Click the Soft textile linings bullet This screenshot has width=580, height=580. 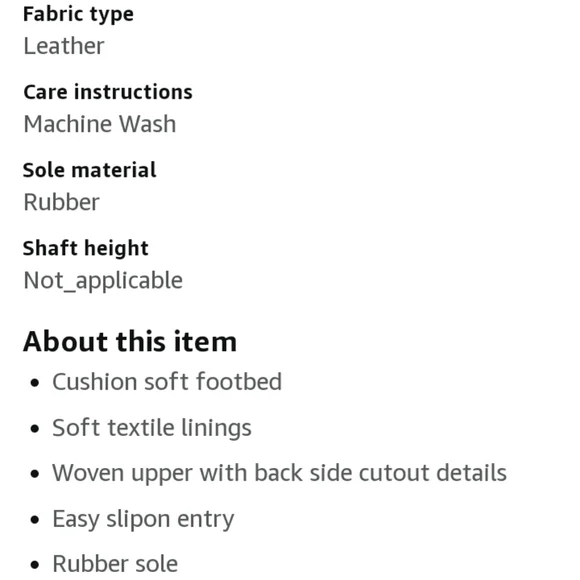tap(152, 428)
